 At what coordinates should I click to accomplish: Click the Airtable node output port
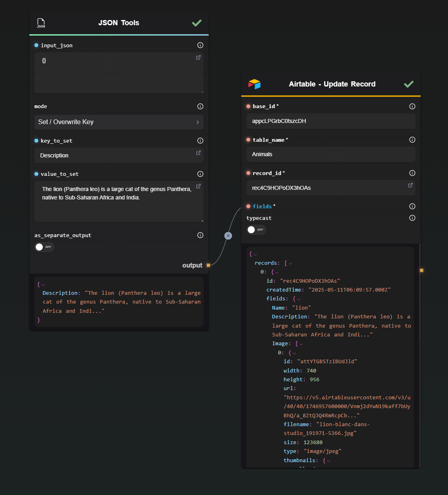pyautogui.click(x=422, y=270)
